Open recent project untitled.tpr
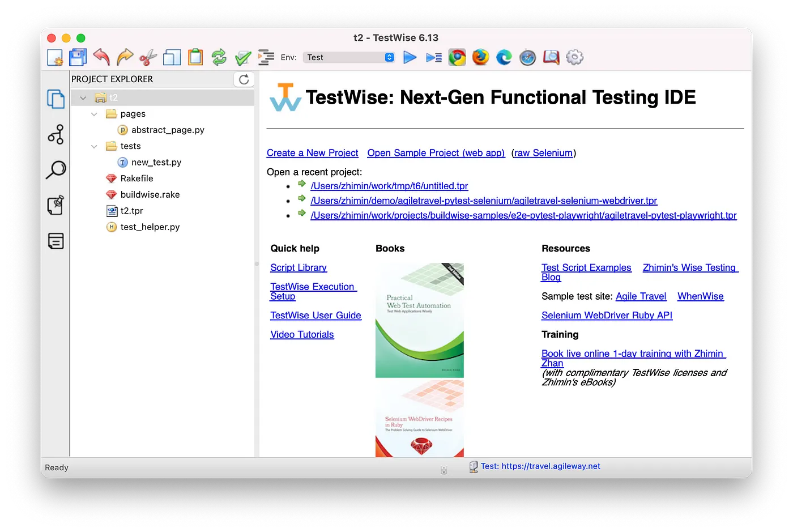Viewport: 793px width, 532px height. (x=389, y=186)
